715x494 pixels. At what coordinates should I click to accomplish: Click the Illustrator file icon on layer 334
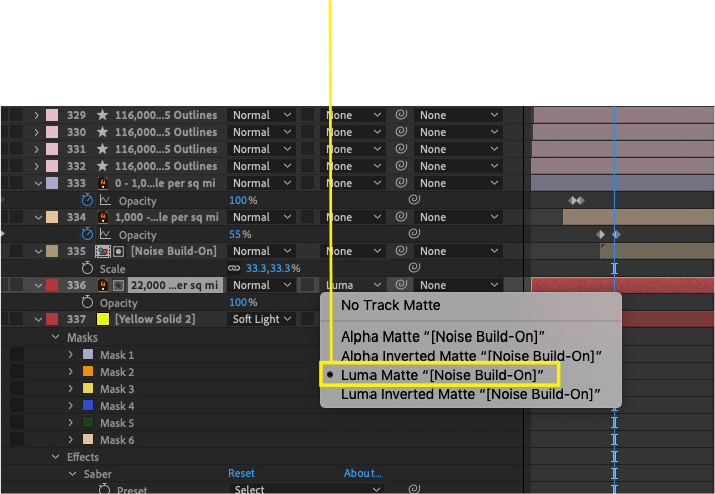(x=104, y=217)
